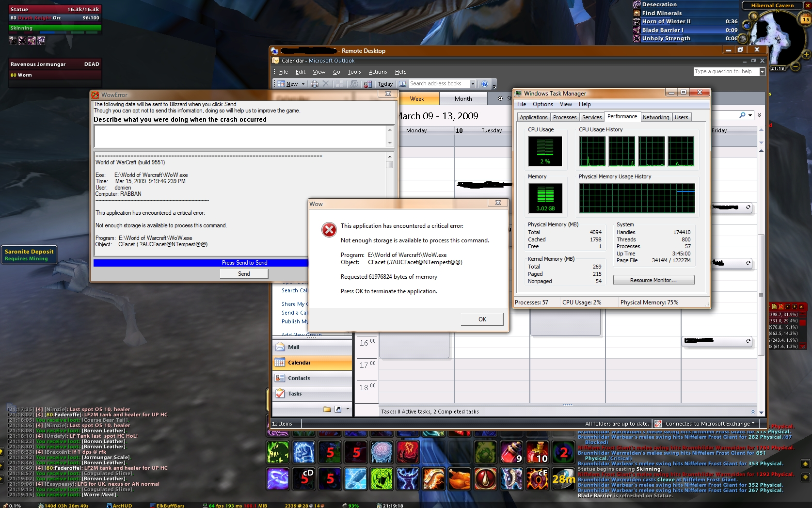Click the Outlook shortcuts icon in navigation pane
This screenshot has height=508, width=812.
coord(338,409)
